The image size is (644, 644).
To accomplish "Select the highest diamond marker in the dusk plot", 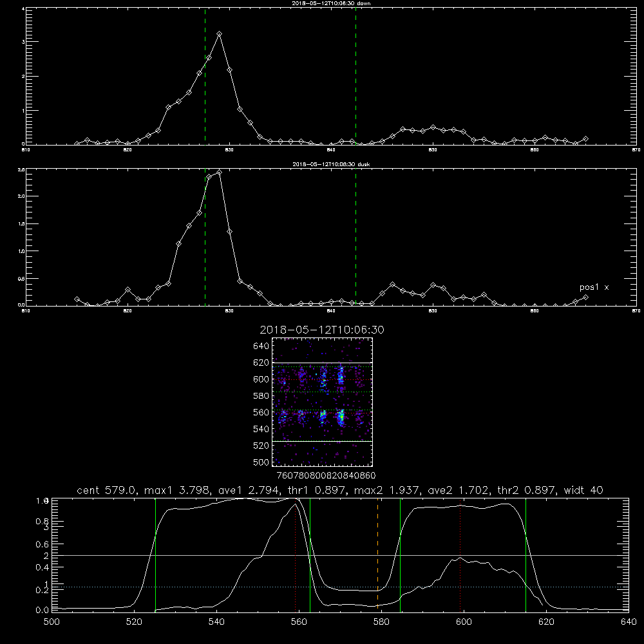I will [220, 173].
